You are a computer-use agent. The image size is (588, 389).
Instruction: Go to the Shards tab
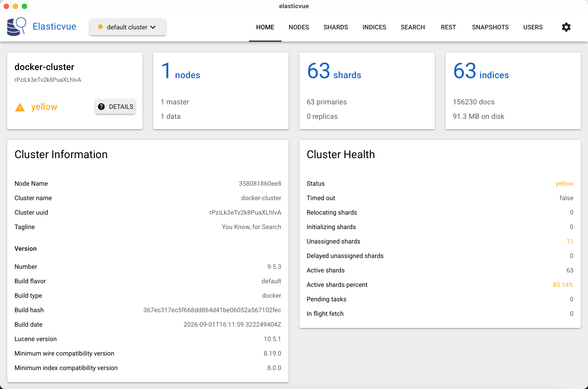(x=336, y=27)
